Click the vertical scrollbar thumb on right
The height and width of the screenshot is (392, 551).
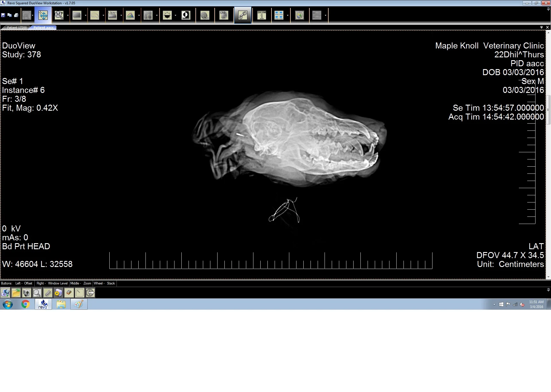point(548,110)
